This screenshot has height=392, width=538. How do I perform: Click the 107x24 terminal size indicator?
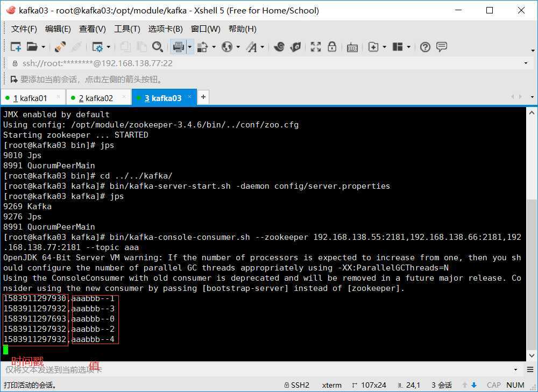pos(369,385)
